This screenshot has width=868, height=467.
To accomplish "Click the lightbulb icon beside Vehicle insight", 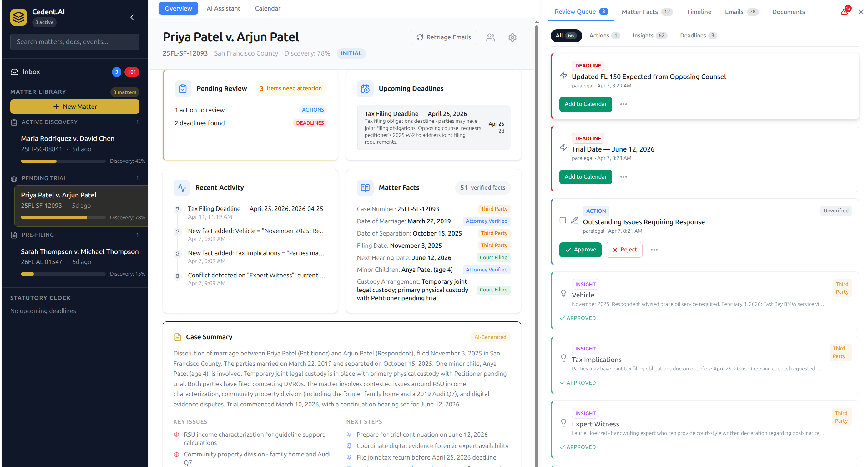I will [563, 293].
